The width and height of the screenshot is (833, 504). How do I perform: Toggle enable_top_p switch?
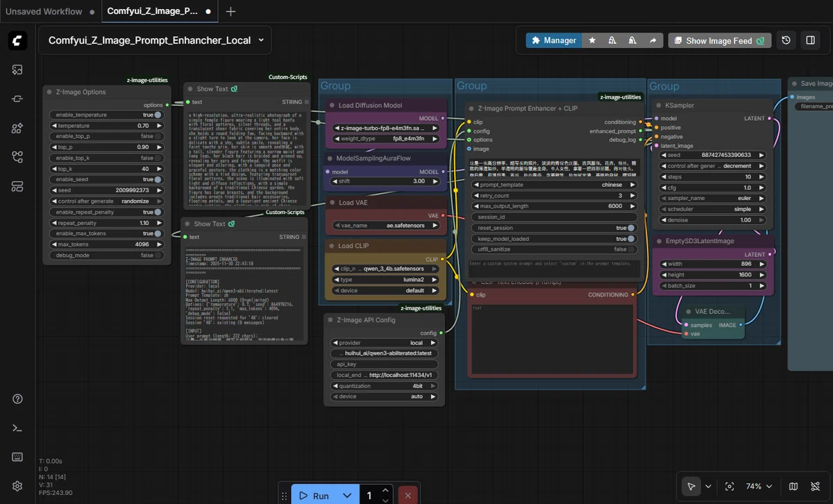pos(158,136)
